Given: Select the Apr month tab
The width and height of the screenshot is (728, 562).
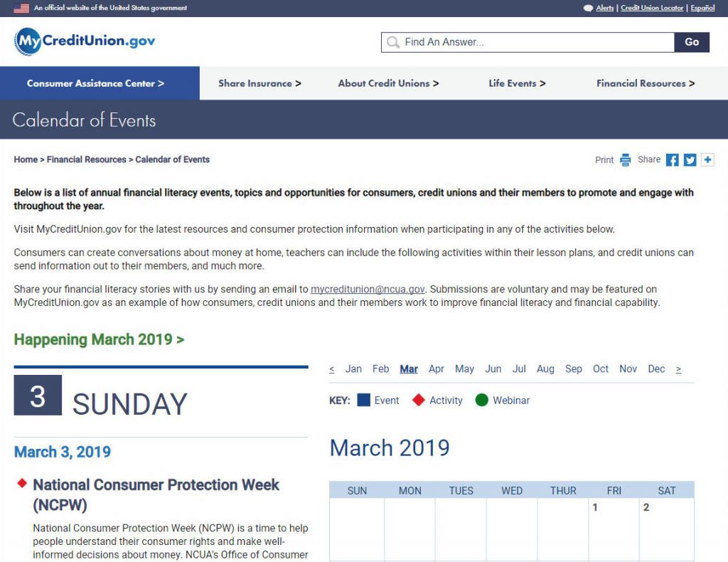Looking at the screenshot, I should click(x=436, y=369).
